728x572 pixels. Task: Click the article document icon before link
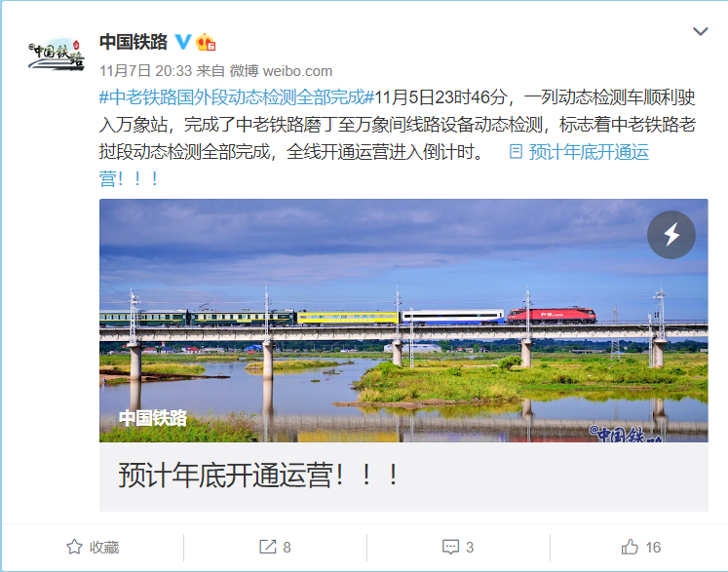point(516,151)
